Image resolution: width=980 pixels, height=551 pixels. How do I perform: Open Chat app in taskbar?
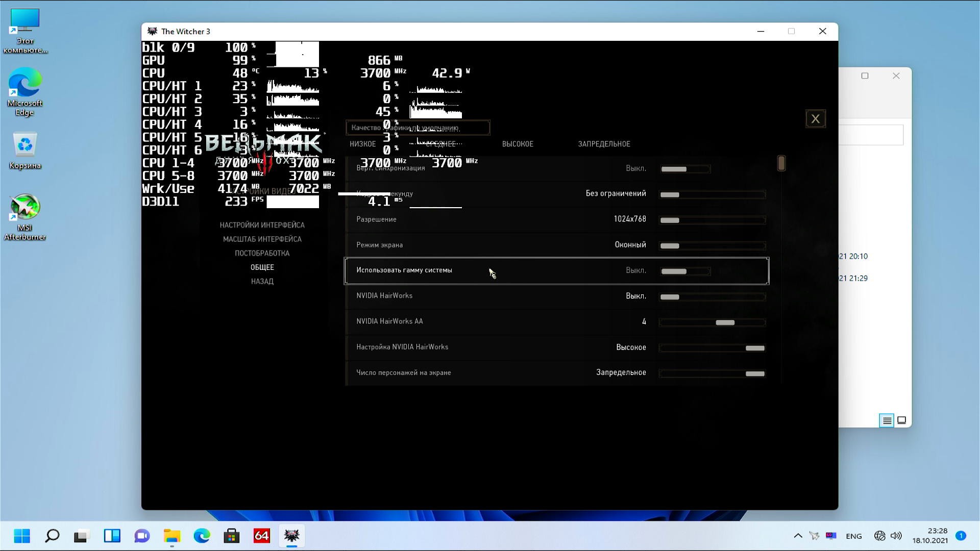pyautogui.click(x=142, y=536)
